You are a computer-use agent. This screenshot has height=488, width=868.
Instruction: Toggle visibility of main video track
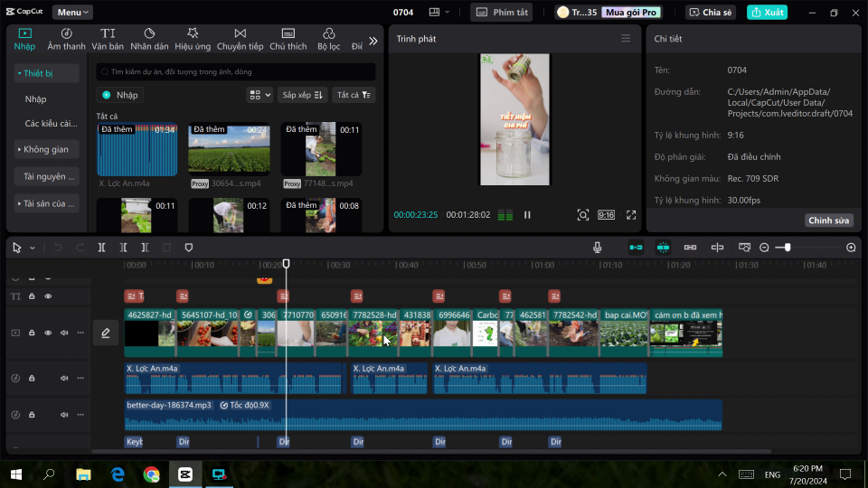point(48,333)
